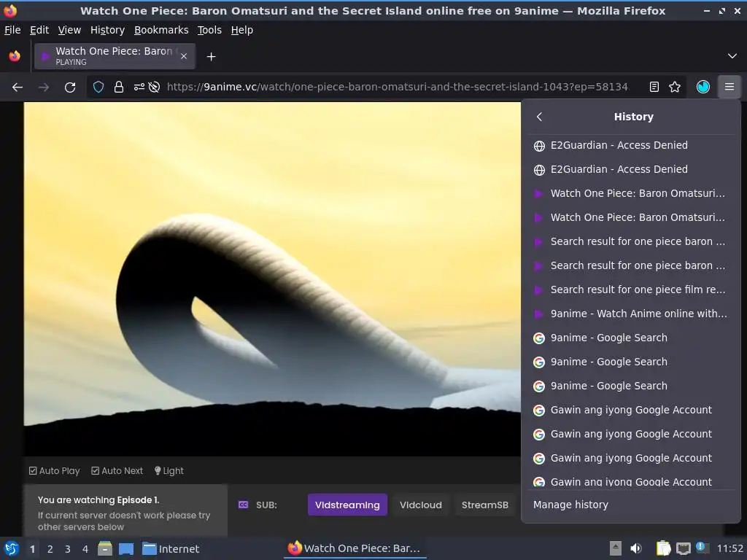Toggle reader view icon
The width and height of the screenshot is (747, 560).
(654, 87)
